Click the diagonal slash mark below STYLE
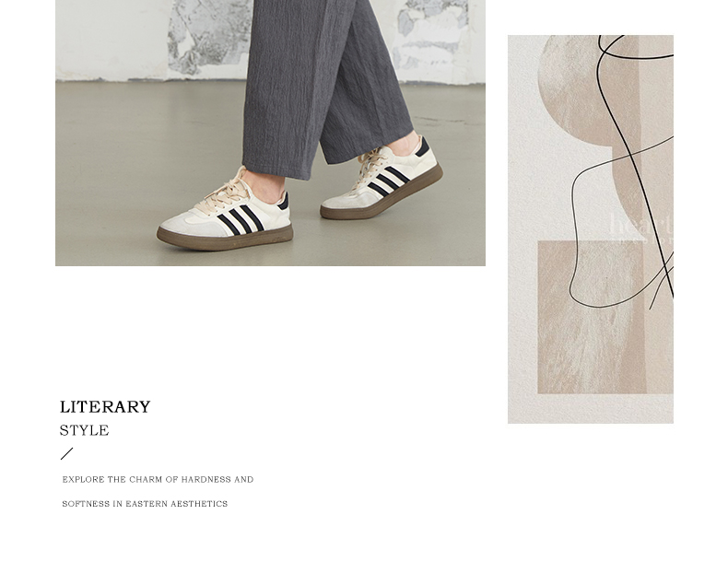Viewport: 728px width, 561px height. tap(67, 453)
